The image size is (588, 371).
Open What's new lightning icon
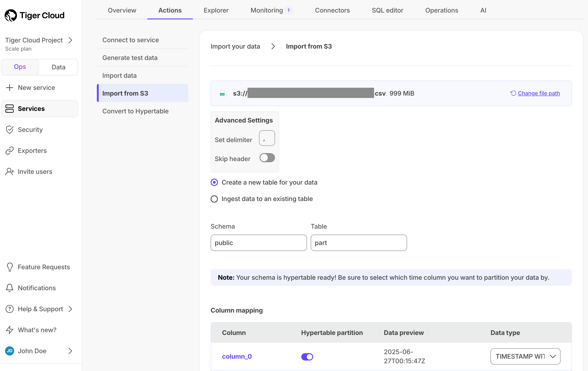coord(10,330)
